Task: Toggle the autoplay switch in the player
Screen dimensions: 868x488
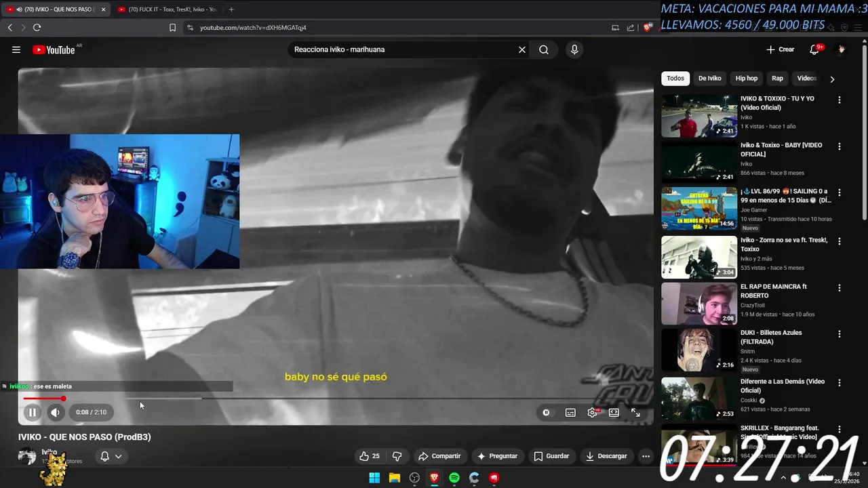Action: point(546,412)
